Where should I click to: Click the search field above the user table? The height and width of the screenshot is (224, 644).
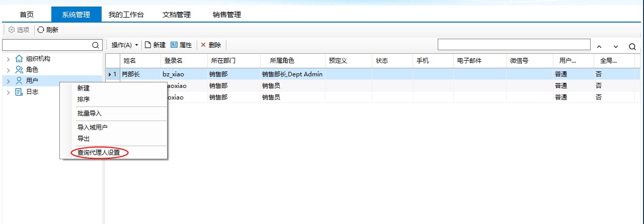click(x=513, y=45)
